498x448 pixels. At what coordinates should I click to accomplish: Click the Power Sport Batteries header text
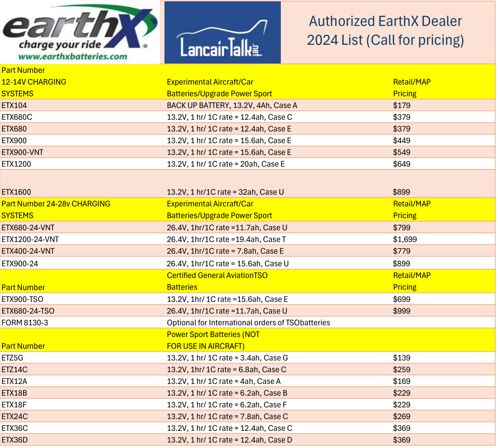213,335
